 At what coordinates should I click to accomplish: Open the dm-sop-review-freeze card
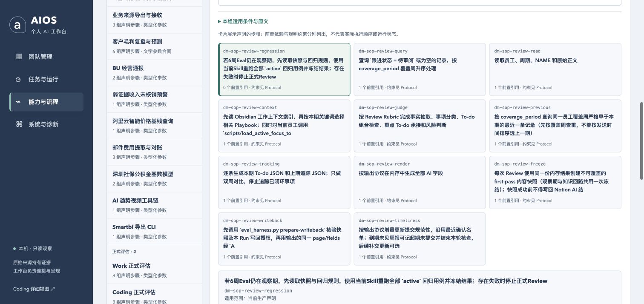click(555, 182)
